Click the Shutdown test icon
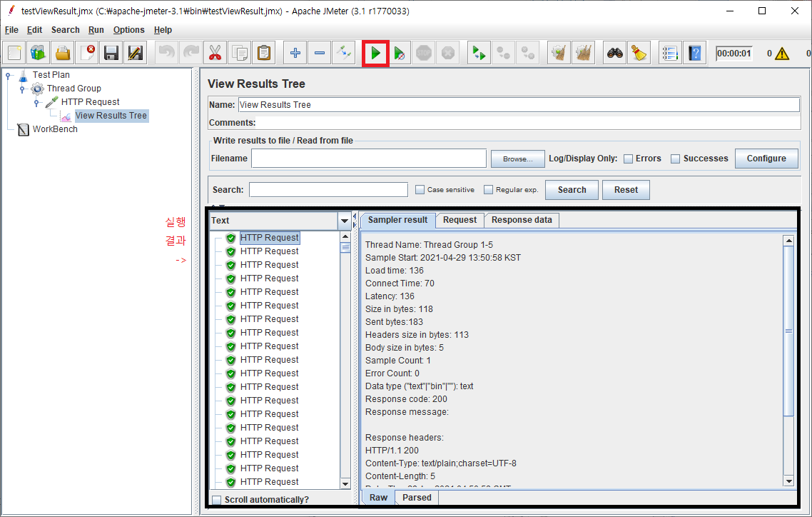This screenshot has width=812, height=517. click(x=448, y=53)
